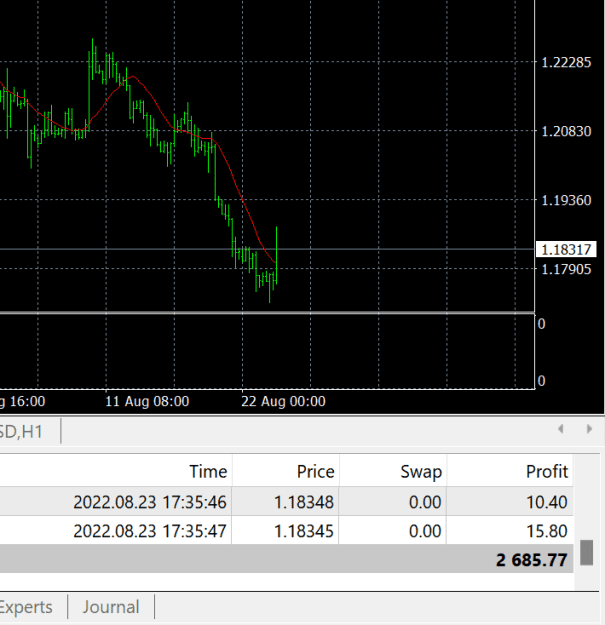The height and width of the screenshot is (625, 605).
Task: Click price value 1.18348
Action: click(x=304, y=502)
